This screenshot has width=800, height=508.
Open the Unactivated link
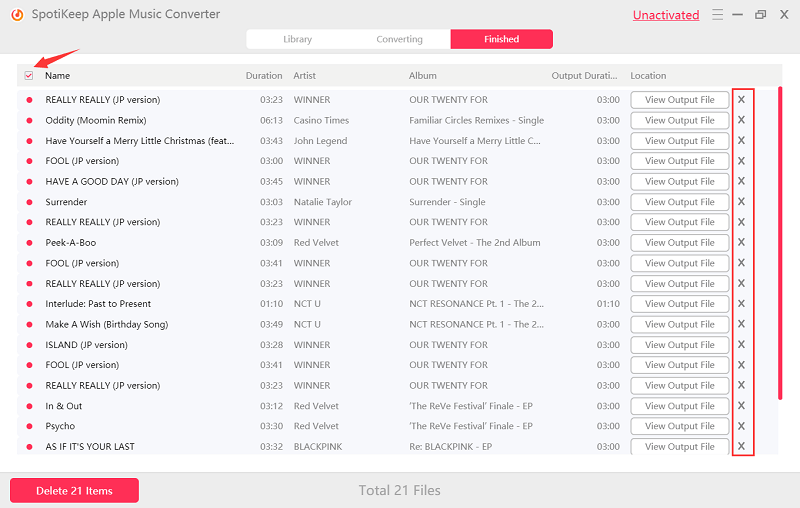coord(666,15)
